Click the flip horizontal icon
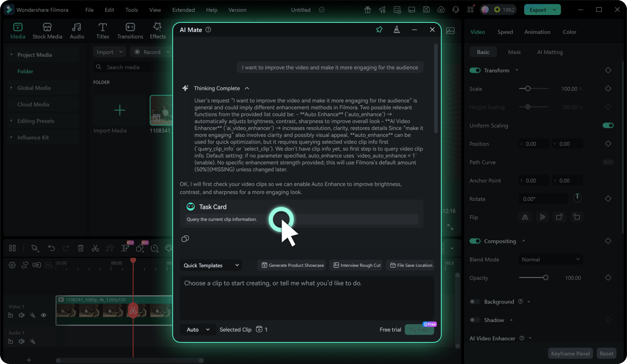 pyautogui.click(x=525, y=217)
